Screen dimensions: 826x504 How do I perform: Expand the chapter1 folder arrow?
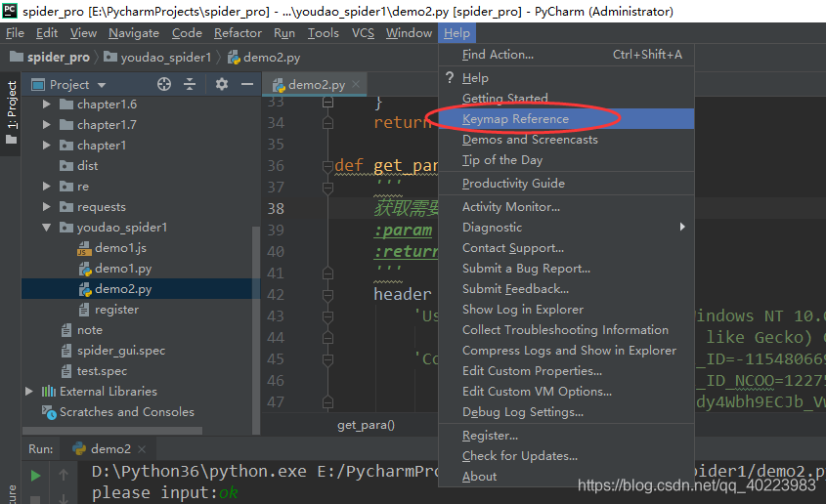pos(46,146)
